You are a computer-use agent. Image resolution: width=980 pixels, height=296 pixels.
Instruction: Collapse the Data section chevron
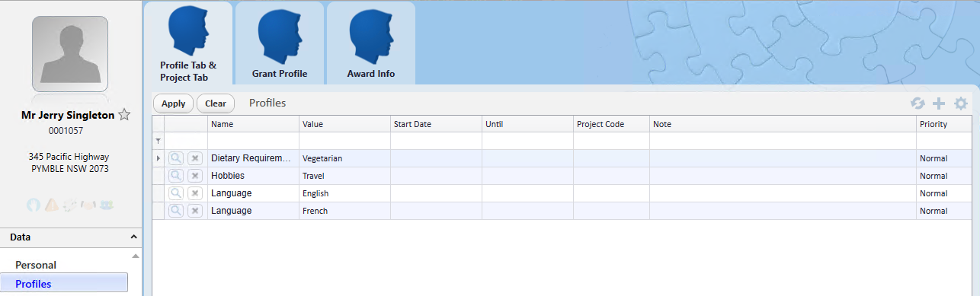pos(134,237)
